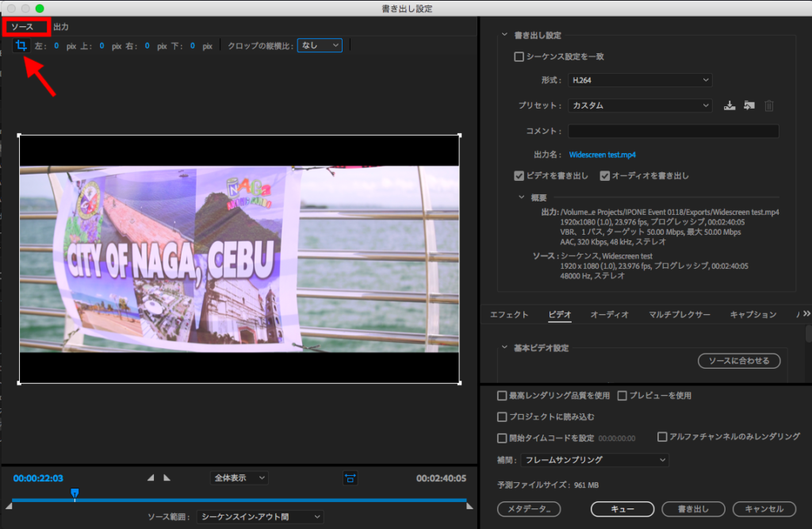This screenshot has width=812, height=529.
Task: Toggle the crop tool icon
Action: 21,46
